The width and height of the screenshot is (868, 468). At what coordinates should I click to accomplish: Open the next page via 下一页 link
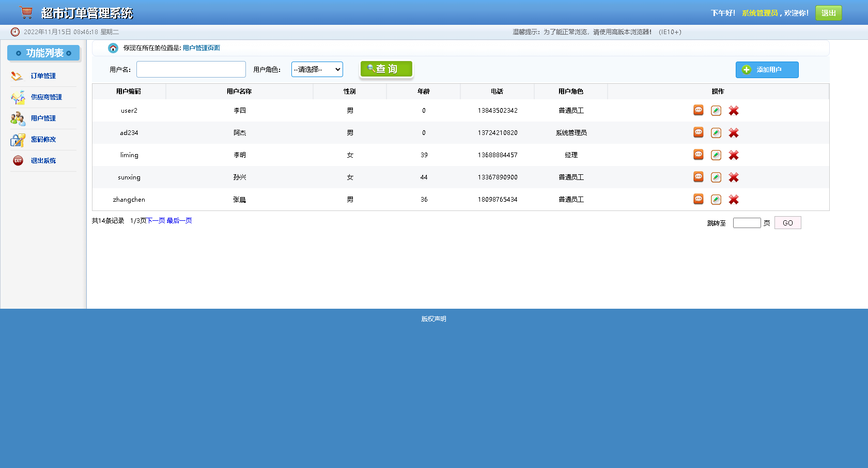[x=155, y=220]
